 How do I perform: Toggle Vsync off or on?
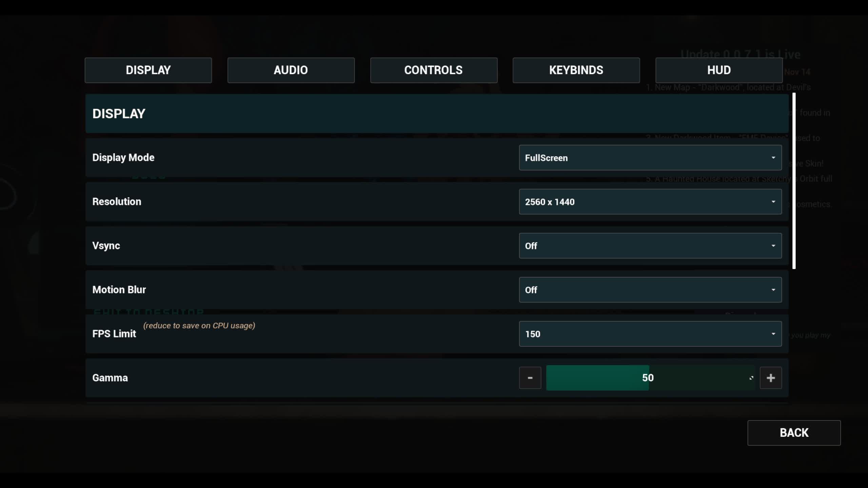click(650, 245)
